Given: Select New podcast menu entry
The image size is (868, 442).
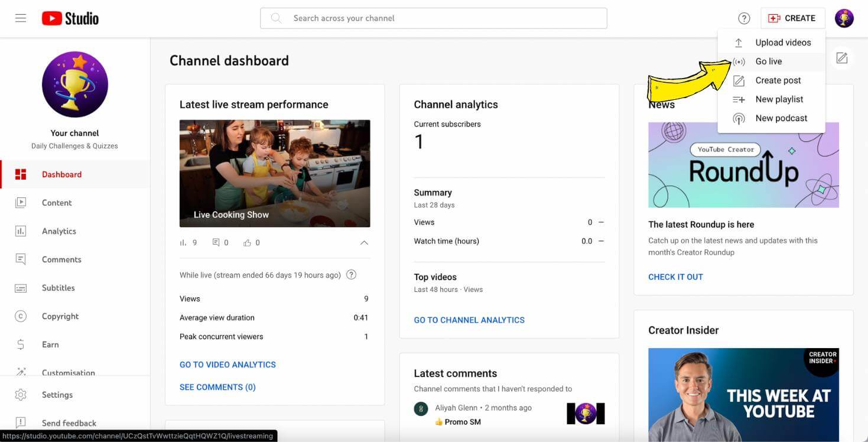Looking at the screenshot, I should click(771, 118).
